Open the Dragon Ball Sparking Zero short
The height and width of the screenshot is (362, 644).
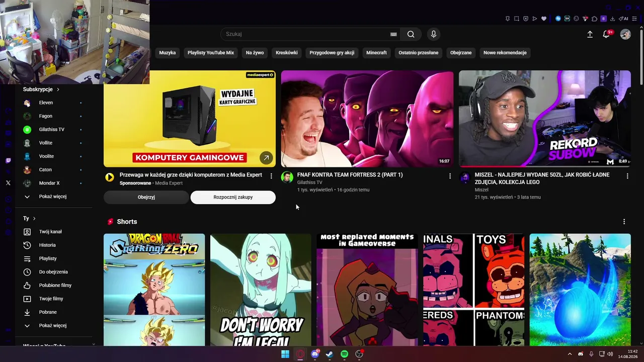(154, 290)
